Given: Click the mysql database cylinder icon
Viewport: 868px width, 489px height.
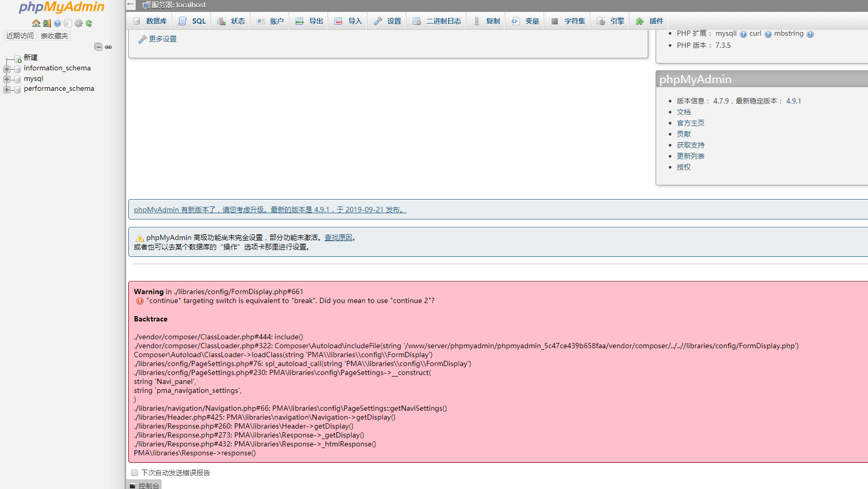Looking at the screenshot, I should [17, 79].
